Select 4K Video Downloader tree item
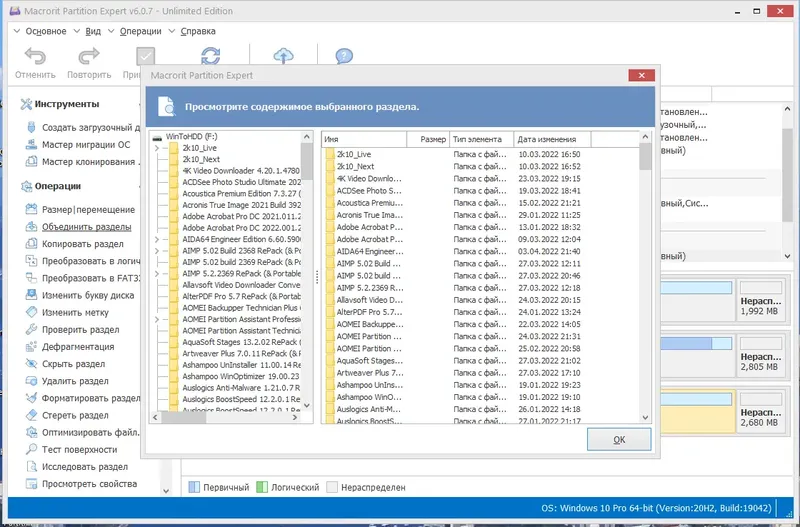Image resolution: width=800 pixels, height=527 pixels. click(241, 171)
